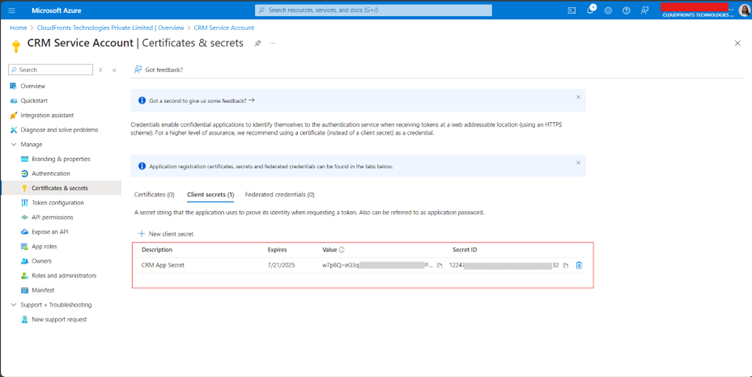Dismiss the application registration info banner
Image resolution: width=752 pixels, height=377 pixels.
click(578, 163)
